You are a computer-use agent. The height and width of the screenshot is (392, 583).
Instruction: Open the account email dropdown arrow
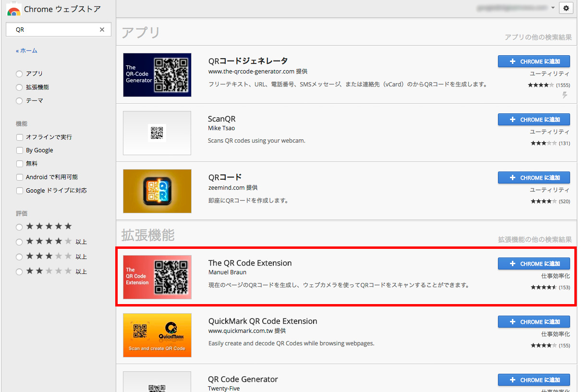[553, 8]
